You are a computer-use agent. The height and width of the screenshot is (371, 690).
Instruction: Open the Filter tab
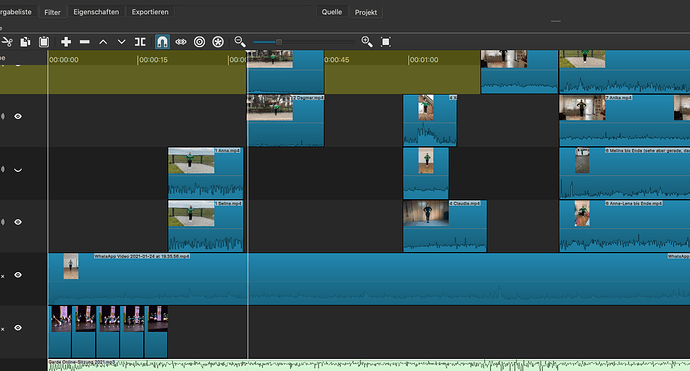point(52,12)
